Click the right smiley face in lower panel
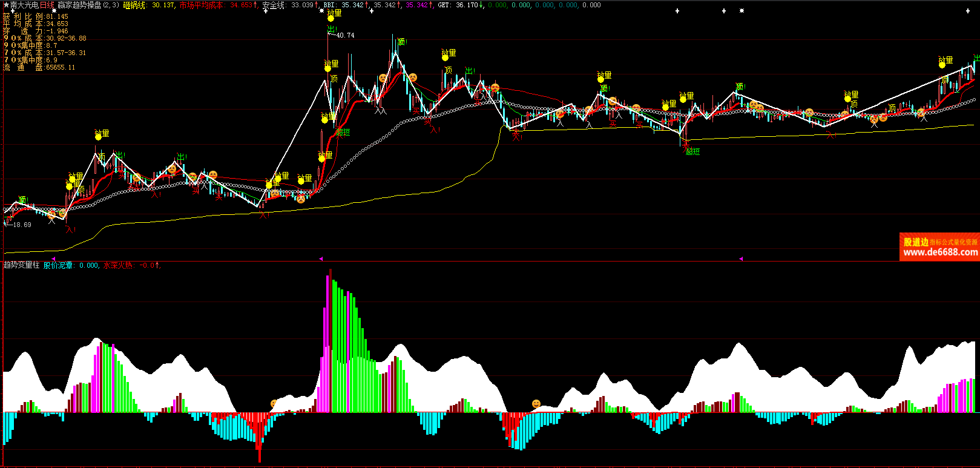Image resolution: width=980 pixels, height=468 pixels. (536, 403)
